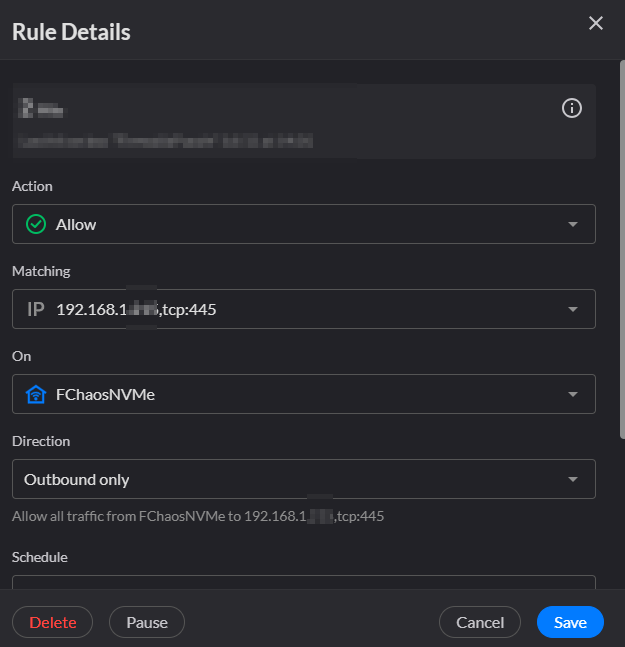Click the blurred rule name header card
625x647 pixels.
[280, 121]
